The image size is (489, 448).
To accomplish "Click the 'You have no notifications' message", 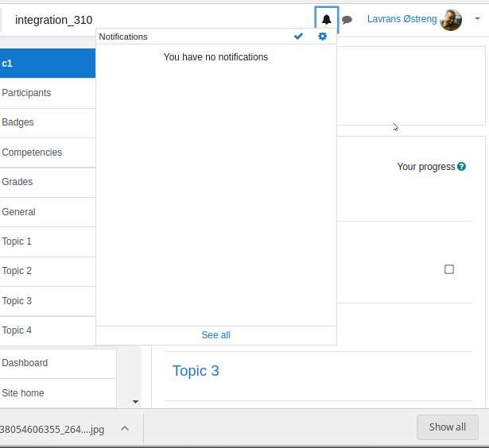I will coord(215,57).
